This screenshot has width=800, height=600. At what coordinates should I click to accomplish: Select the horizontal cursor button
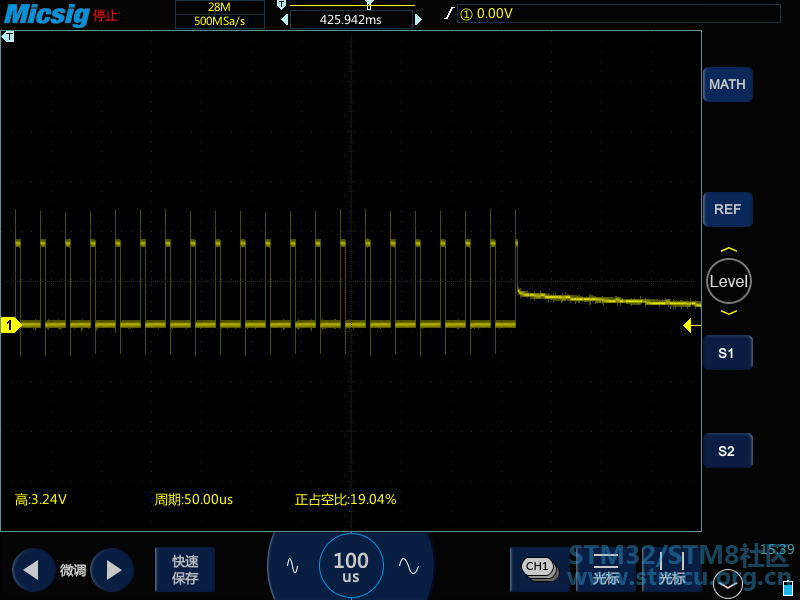pos(606,569)
